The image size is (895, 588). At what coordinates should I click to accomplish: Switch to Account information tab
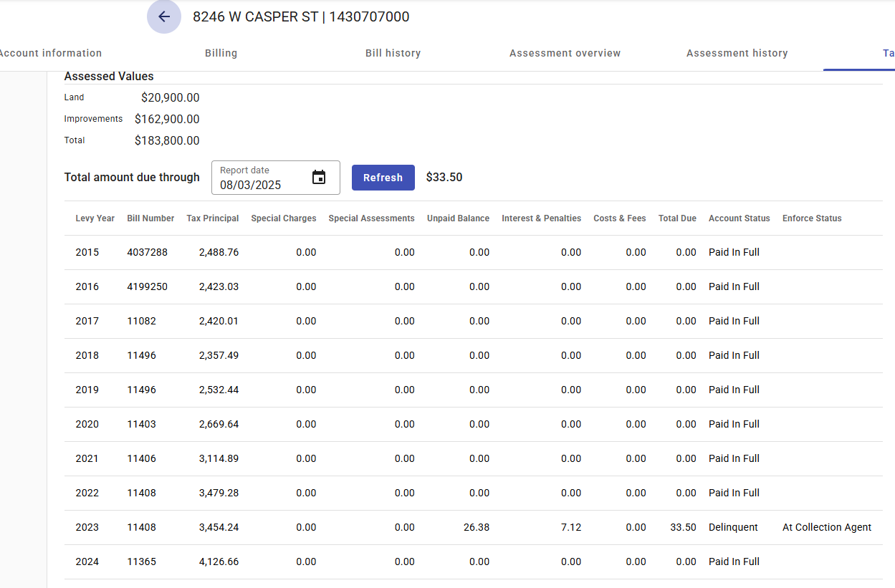click(50, 53)
